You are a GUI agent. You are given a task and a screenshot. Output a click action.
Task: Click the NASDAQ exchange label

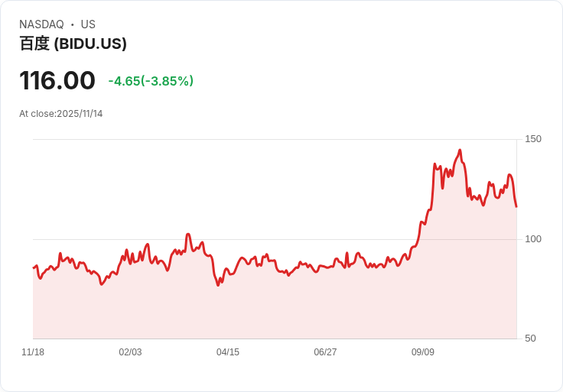(x=41, y=24)
